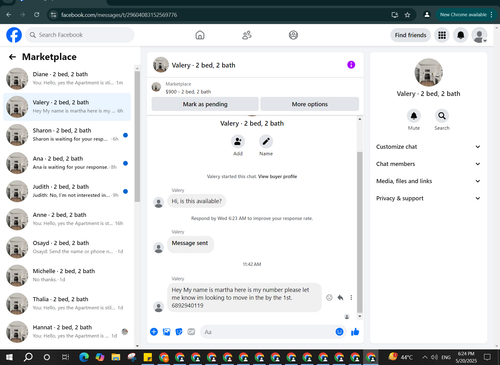
Task: Open the emoji picker in message box
Action: [x=339, y=332]
